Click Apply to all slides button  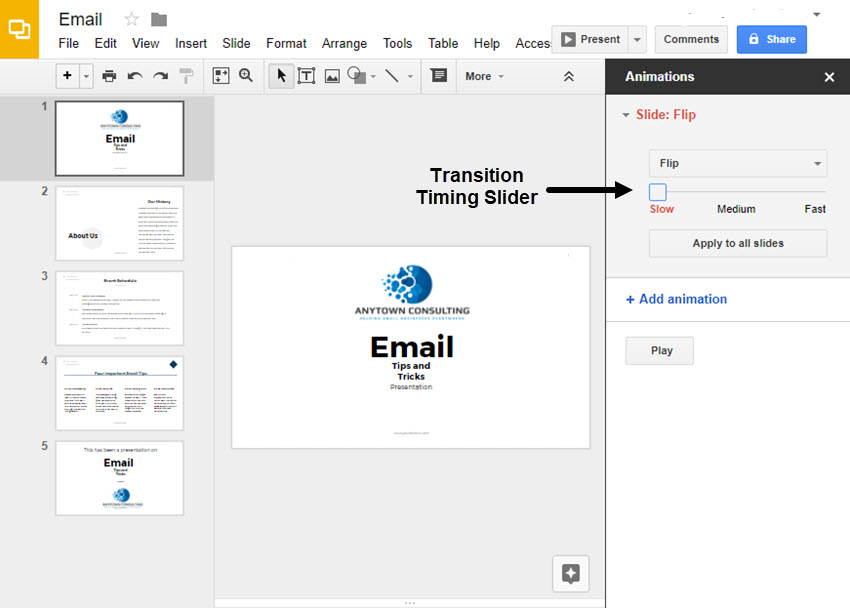pyautogui.click(x=738, y=243)
